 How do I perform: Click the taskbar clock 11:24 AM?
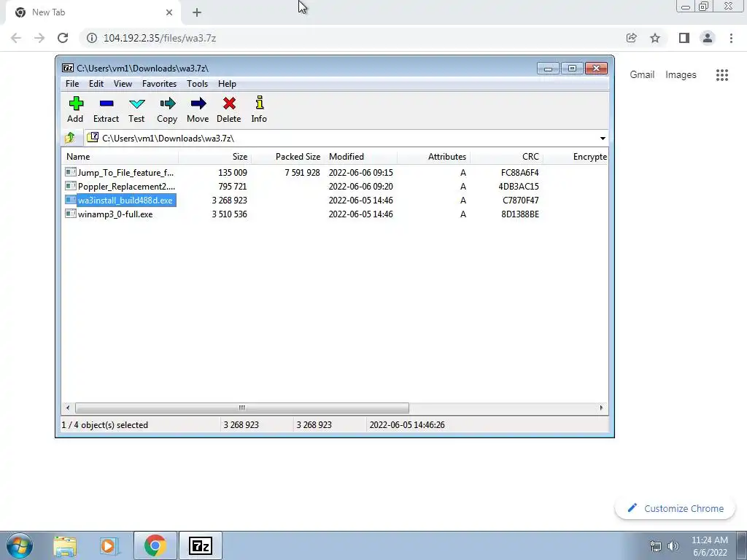pos(709,540)
